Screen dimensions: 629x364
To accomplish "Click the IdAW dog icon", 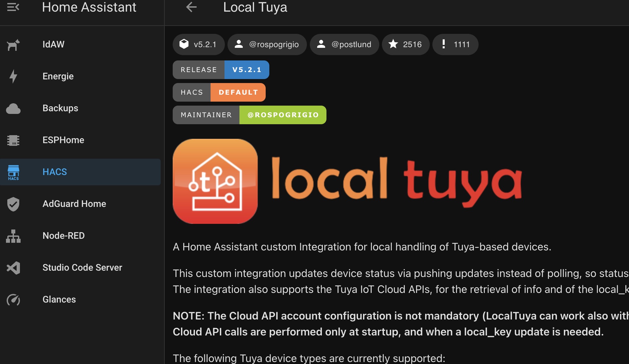I will point(13,45).
